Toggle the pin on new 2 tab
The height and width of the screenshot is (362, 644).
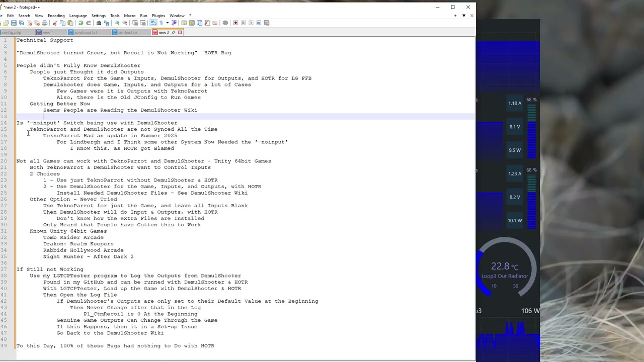pyautogui.click(x=174, y=32)
